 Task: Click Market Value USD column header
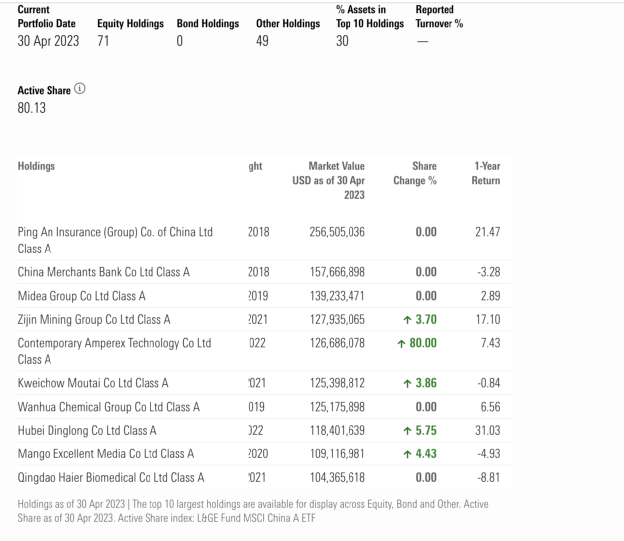coord(329,180)
